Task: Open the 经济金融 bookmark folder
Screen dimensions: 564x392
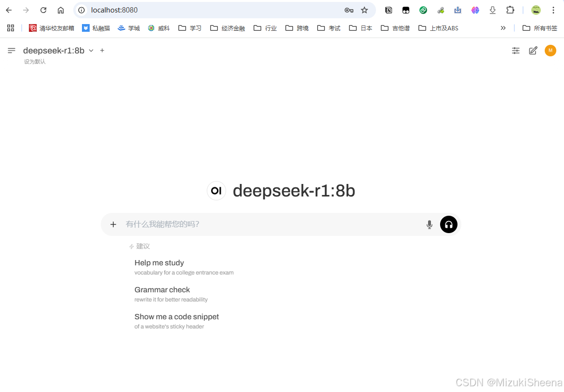Action: (x=228, y=28)
